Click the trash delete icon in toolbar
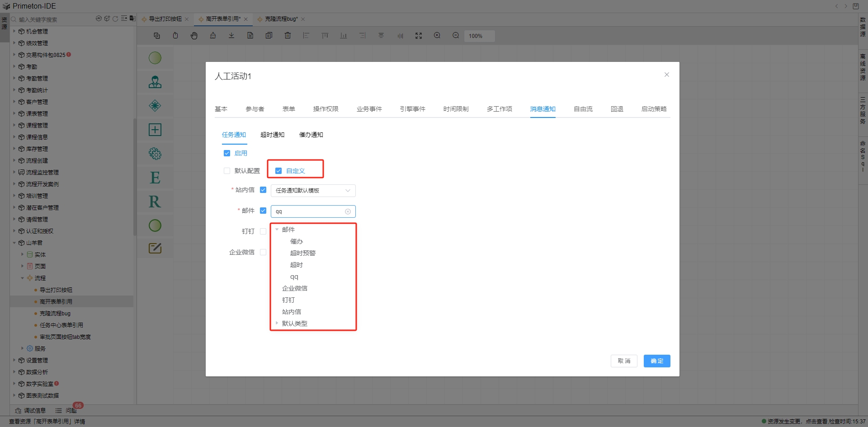The height and width of the screenshot is (427, 868). pos(288,36)
